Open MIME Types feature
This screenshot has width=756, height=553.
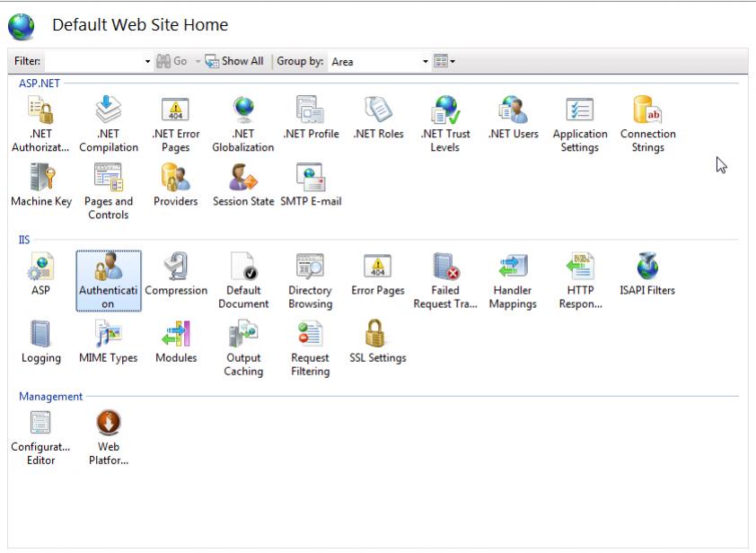[109, 342]
